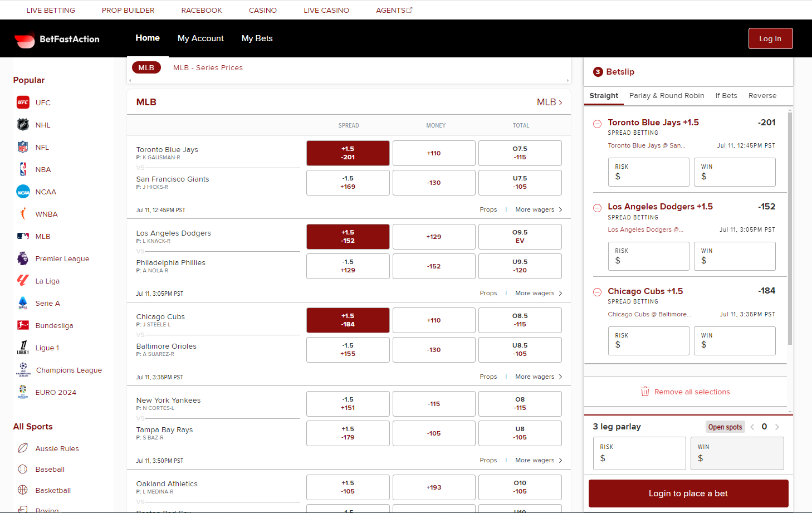Select the La Liga icon
This screenshot has width=812, height=513.
click(23, 281)
